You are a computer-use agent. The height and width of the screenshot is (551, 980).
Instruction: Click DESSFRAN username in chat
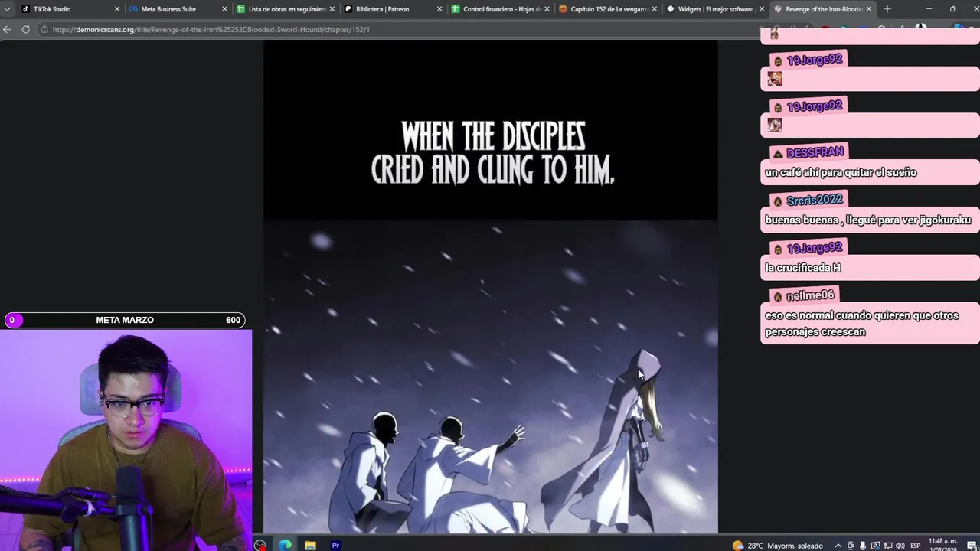[x=815, y=153]
